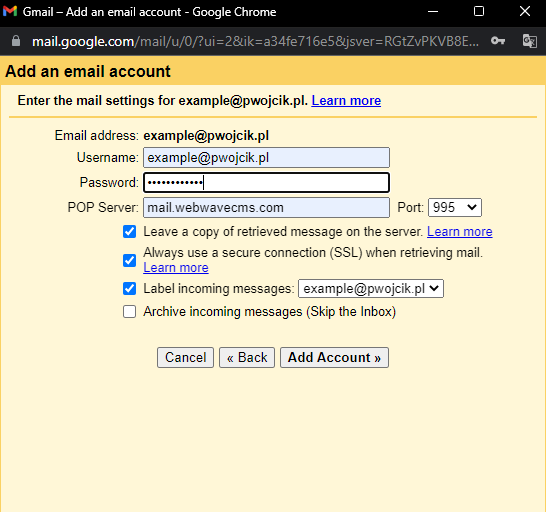The image size is (546, 512).
Task: Go back with the « Back button
Action: click(x=247, y=357)
